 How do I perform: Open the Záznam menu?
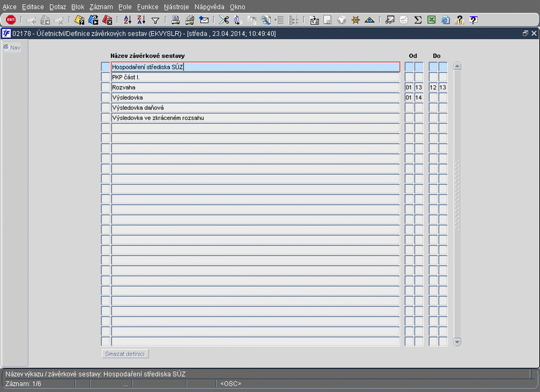pyautogui.click(x=101, y=7)
